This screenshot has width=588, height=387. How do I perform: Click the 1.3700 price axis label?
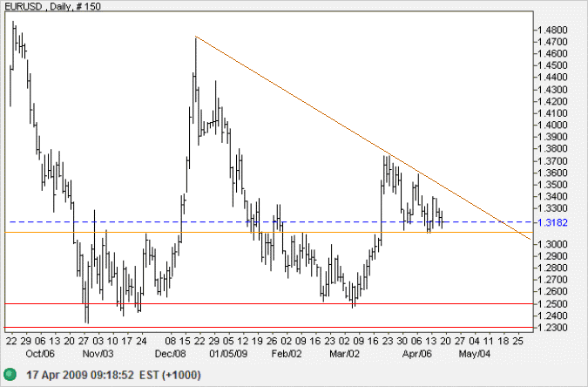click(553, 160)
